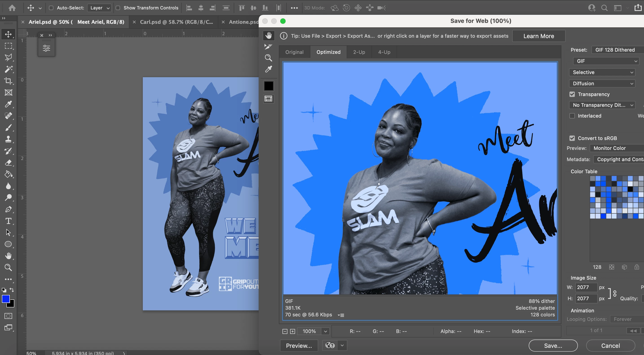
Task: Select the Crop tool
Action: tap(8, 81)
